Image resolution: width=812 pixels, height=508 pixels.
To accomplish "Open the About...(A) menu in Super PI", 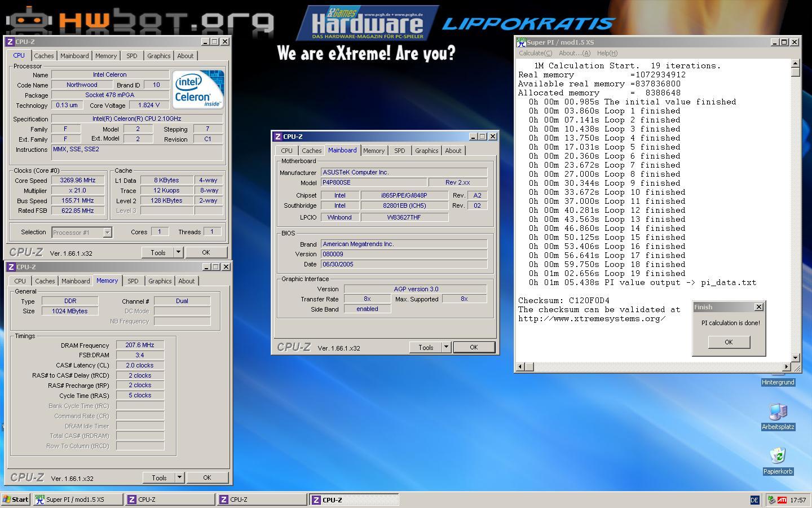I will (x=574, y=53).
